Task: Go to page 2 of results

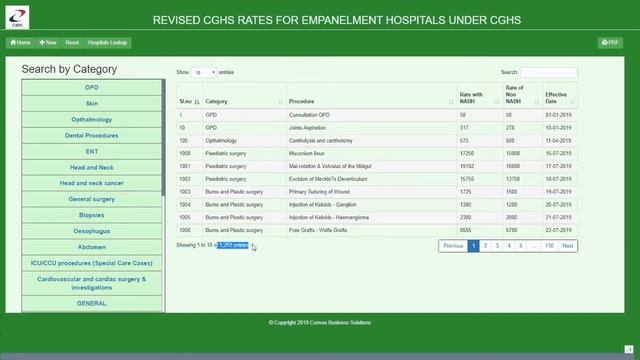Action: point(485,246)
